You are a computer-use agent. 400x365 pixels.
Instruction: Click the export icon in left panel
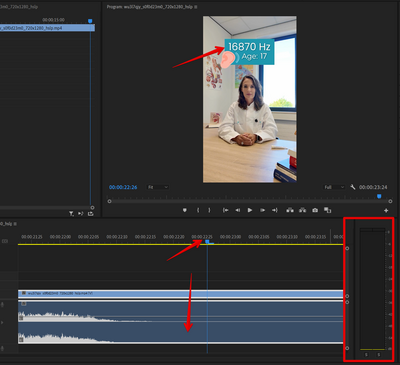pyautogui.click(x=91, y=214)
